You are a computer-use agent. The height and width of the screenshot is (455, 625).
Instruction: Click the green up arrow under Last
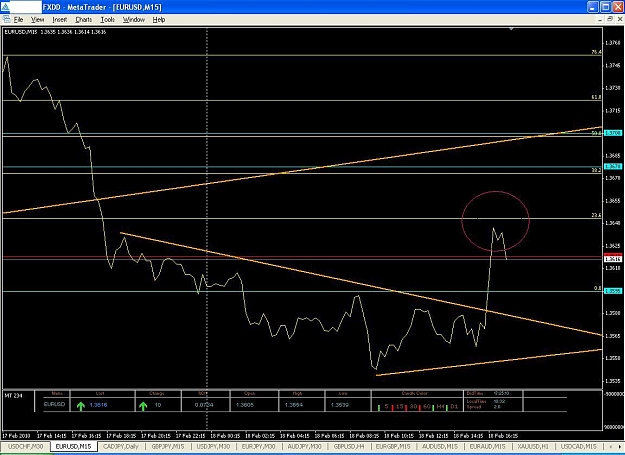[81, 406]
